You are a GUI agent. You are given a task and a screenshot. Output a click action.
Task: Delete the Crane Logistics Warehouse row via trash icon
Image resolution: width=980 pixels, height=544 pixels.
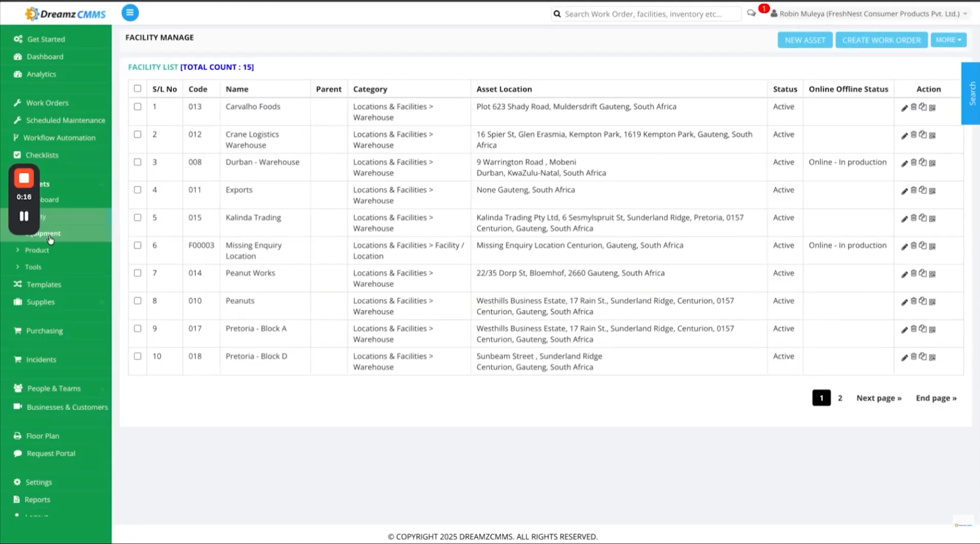tap(913, 135)
